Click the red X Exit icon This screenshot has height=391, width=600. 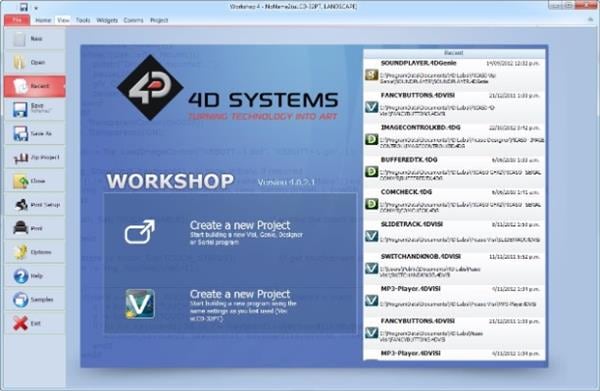pyautogui.click(x=20, y=323)
